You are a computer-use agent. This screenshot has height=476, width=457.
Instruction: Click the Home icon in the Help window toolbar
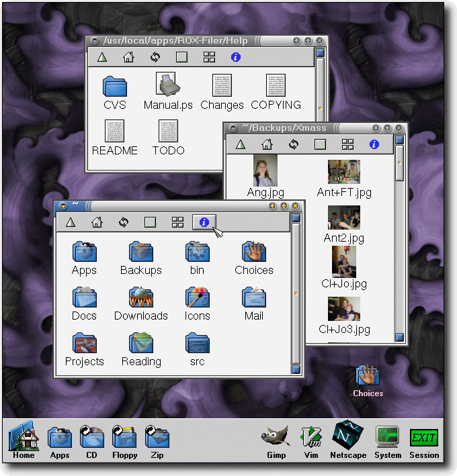point(128,57)
